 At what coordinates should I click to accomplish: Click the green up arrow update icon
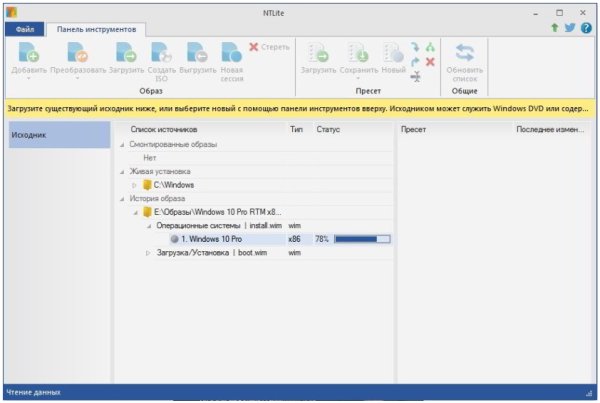[554, 28]
